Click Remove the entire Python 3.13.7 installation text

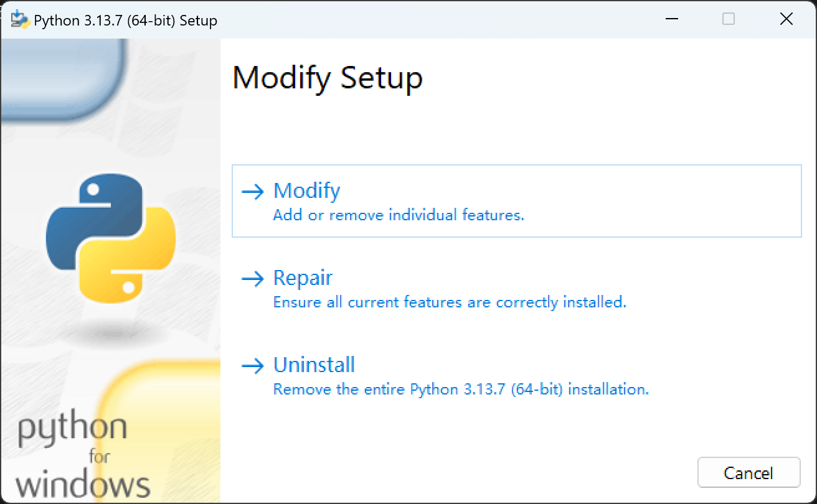click(x=461, y=389)
